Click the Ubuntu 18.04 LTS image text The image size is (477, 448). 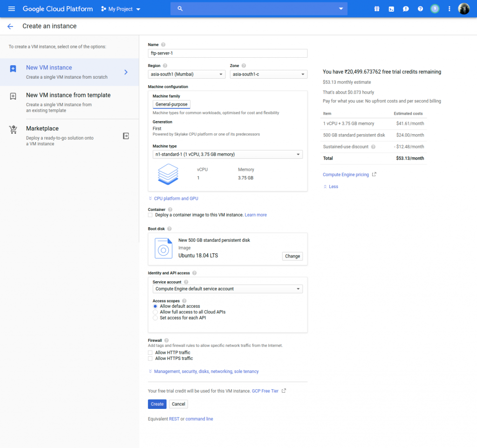point(198,256)
